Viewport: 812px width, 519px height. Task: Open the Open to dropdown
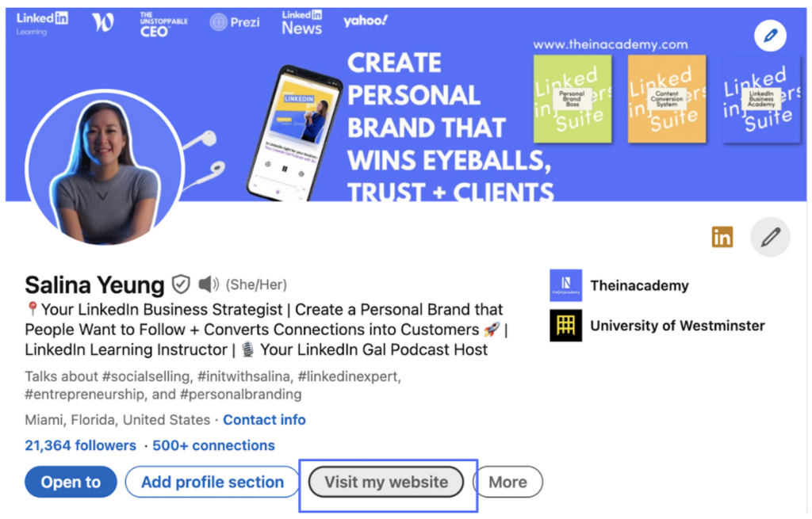point(70,482)
